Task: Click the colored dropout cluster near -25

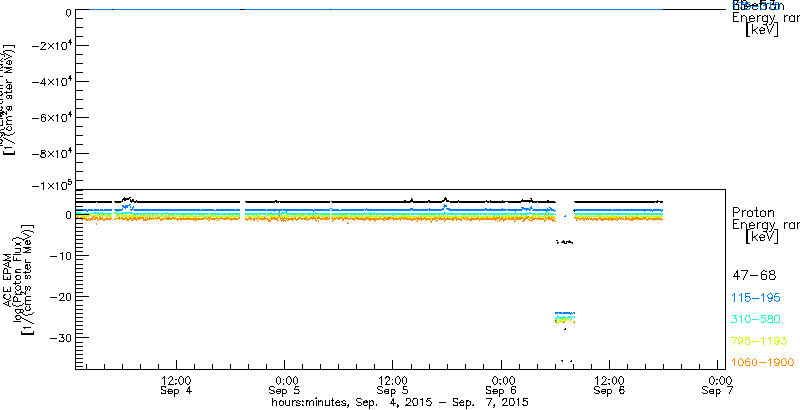Action: click(565, 318)
